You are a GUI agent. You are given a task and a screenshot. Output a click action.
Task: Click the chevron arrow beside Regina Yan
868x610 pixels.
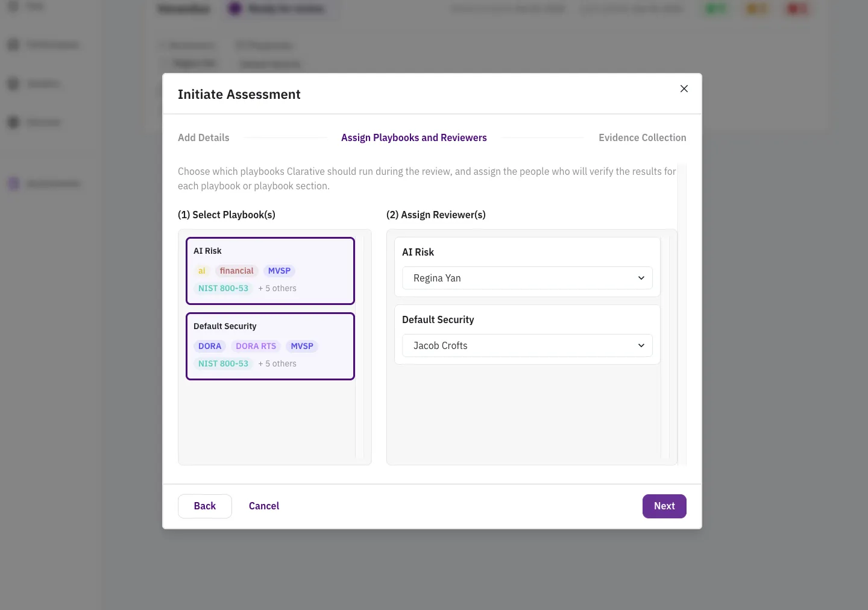pyautogui.click(x=641, y=278)
